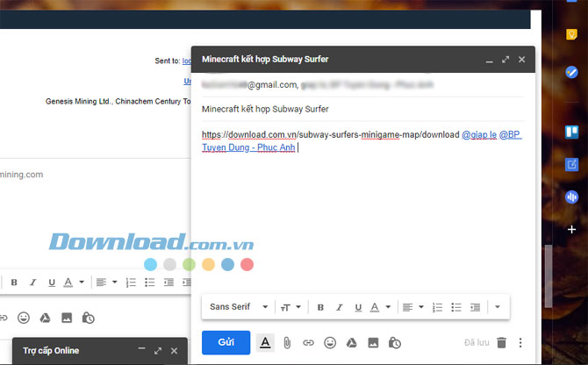Image resolution: width=588 pixels, height=365 pixels.
Task: Indent less in the compose toolbar
Action: pos(475,307)
